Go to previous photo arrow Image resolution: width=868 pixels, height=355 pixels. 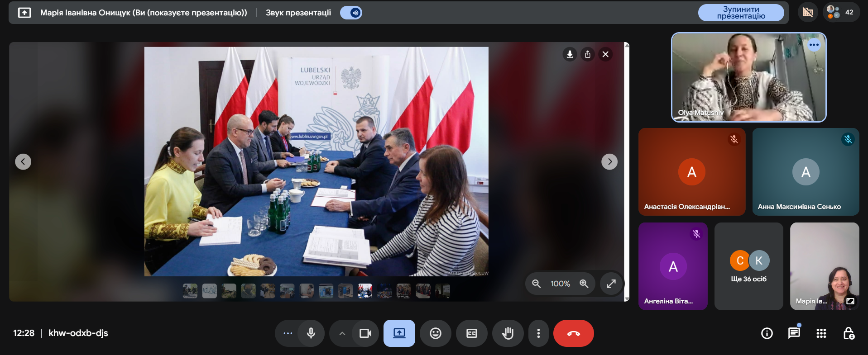click(x=23, y=161)
